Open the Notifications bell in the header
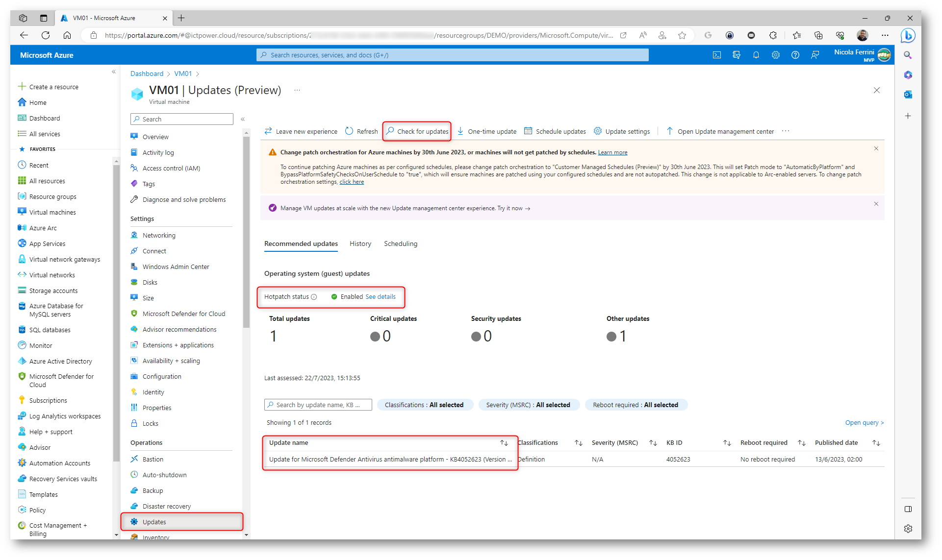Screen dimensions: 942x560 [756, 55]
